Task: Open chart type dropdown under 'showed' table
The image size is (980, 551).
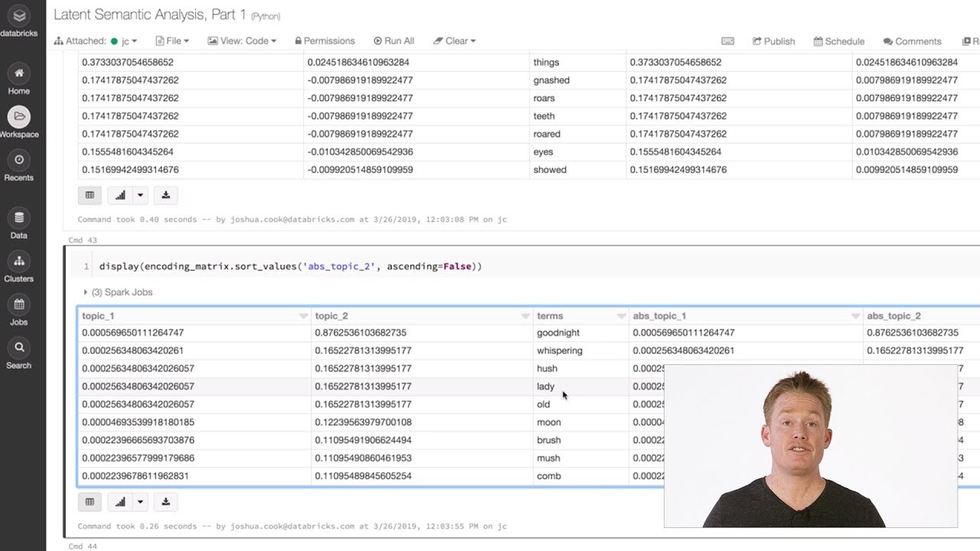Action: click(x=140, y=195)
